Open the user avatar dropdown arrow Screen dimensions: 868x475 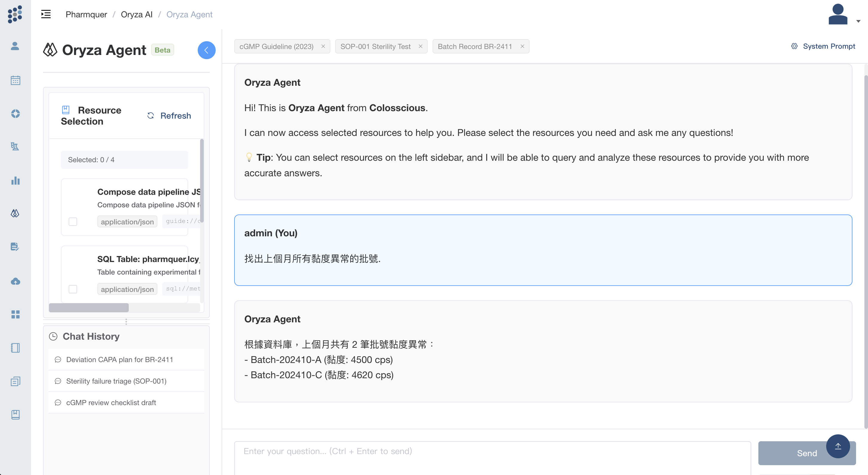click(x=858, y=21)
